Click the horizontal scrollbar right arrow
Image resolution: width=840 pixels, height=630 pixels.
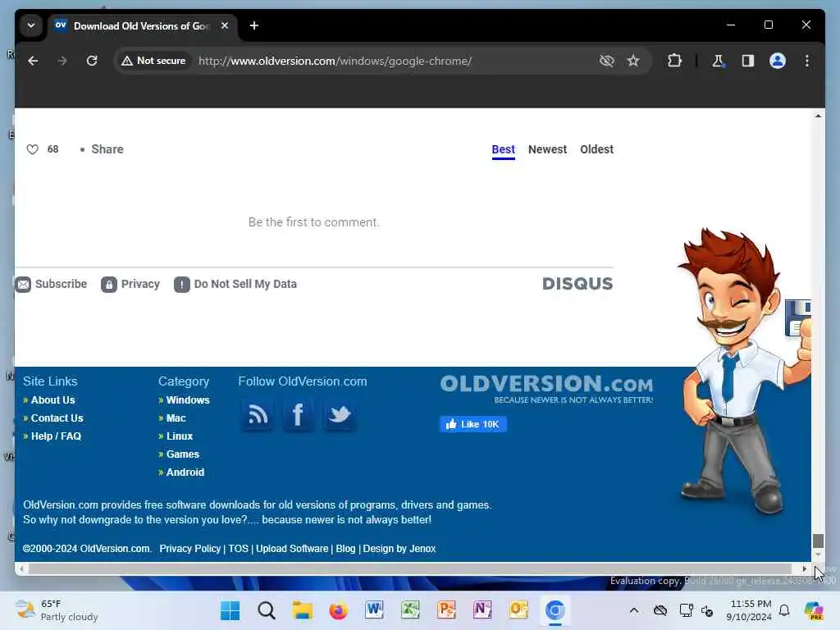coord(804,568)
